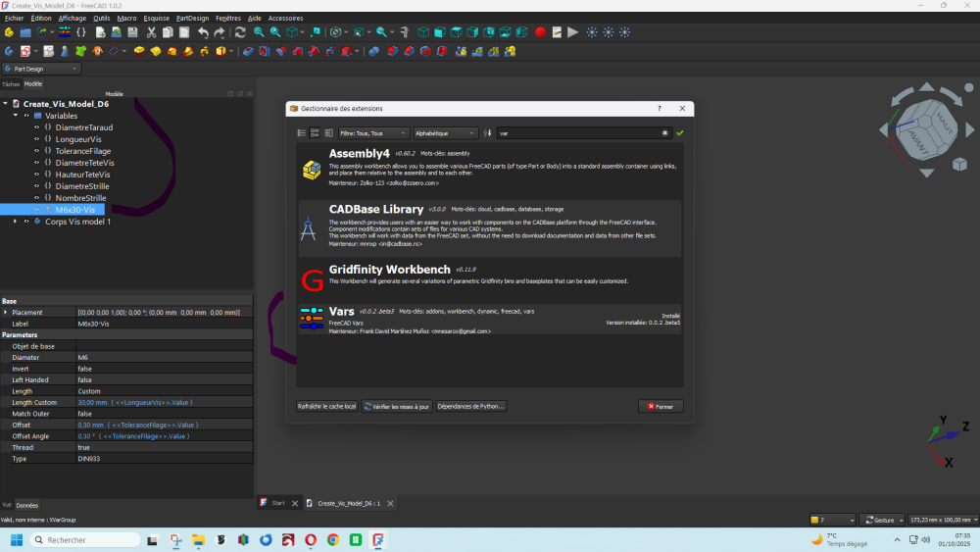The height and width of the screenshot is (552, 980).
Task: Click the curly braces variable icon in toolbar
Action: click(x=81, y=32)
